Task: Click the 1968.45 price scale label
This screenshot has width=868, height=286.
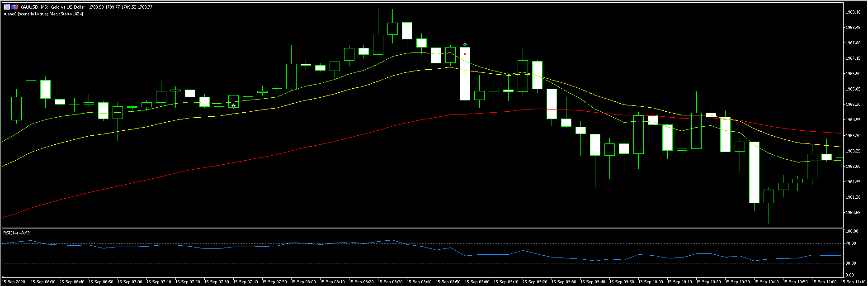Action: (853, 28)
